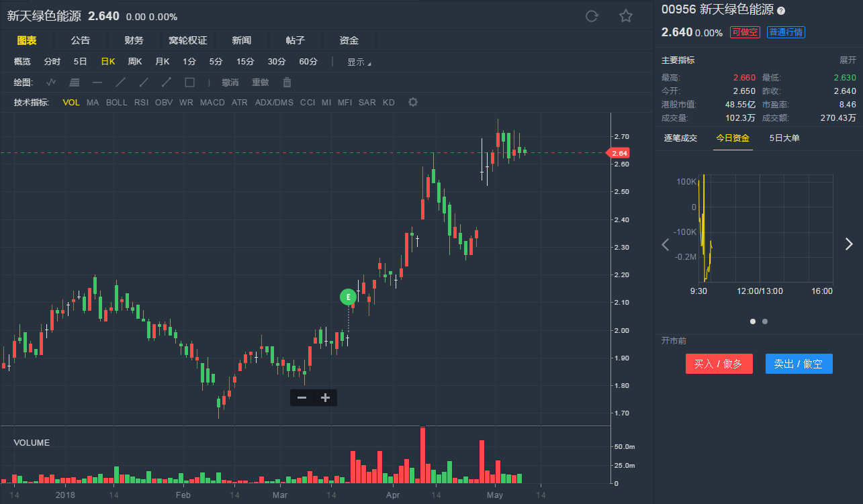Select the rectangle drawing tool
The image size is (863, 504).
pos(189,83)
